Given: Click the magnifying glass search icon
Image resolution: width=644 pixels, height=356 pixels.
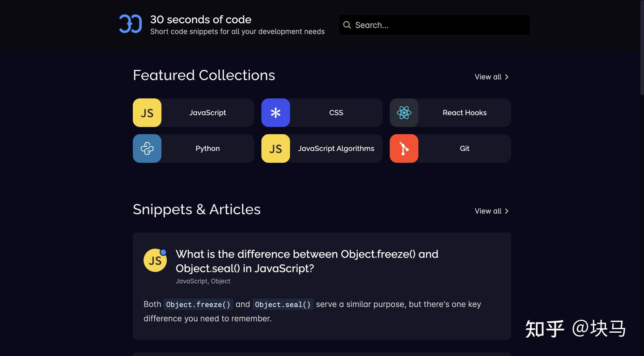Looking at the screenshot, I should tap(347, 25).
